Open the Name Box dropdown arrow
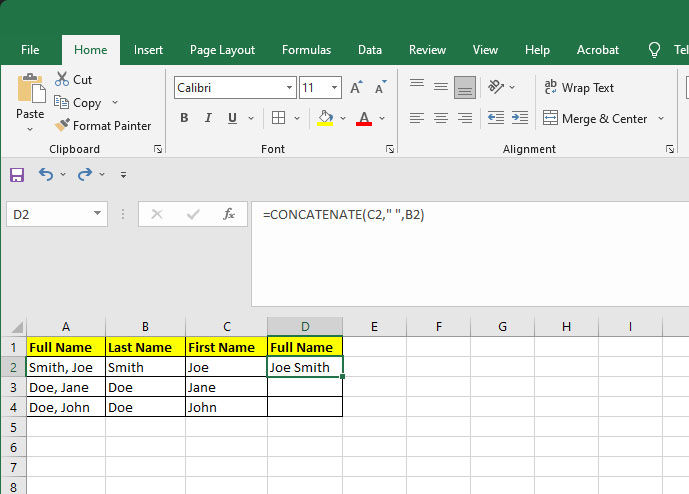This screenshot has height=494, width=689. tap(97, 214)
